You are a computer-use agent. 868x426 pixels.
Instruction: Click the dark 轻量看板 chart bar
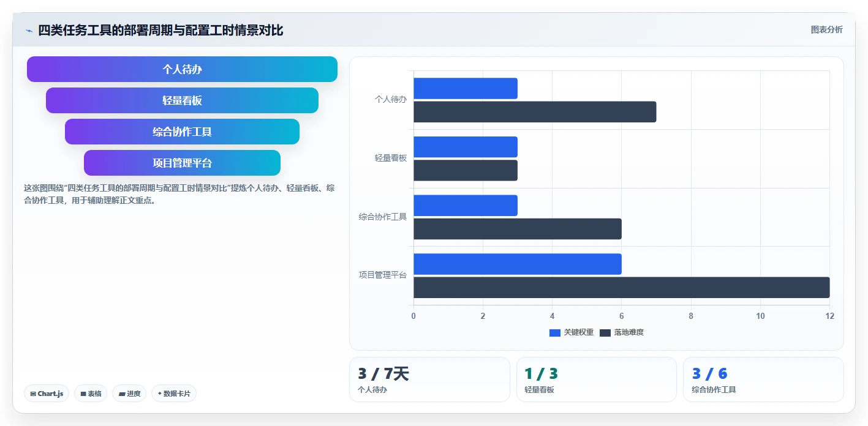pyautogui.click(x=466, y=170)
